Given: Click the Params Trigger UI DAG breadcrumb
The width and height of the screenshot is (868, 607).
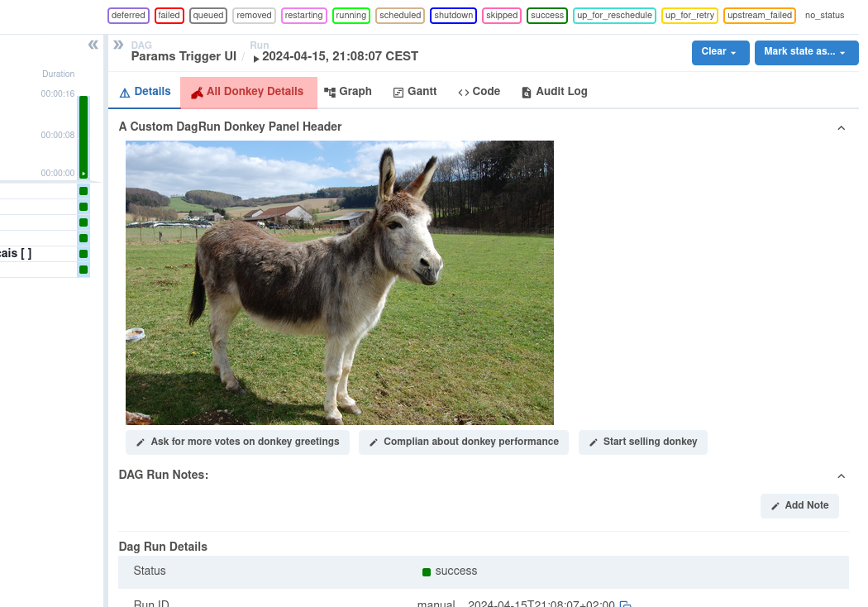Looking at the screenshot, I should pyautogui.click(x=184, y=56).
